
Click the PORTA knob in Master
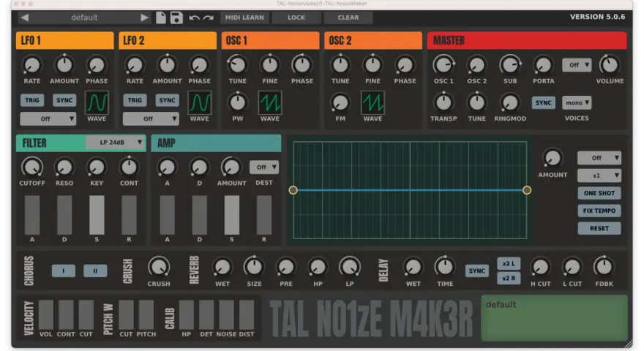coord(543,65)
